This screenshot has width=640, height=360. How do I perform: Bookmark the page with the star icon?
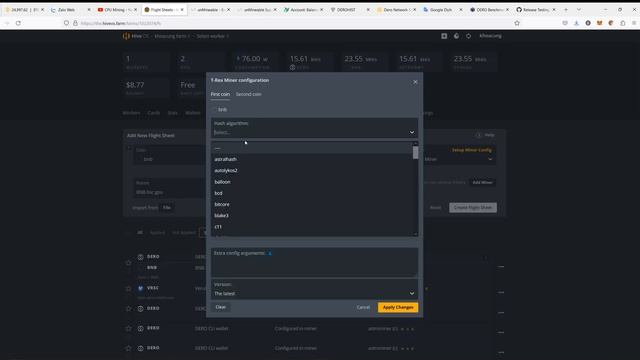coord(517,23)
